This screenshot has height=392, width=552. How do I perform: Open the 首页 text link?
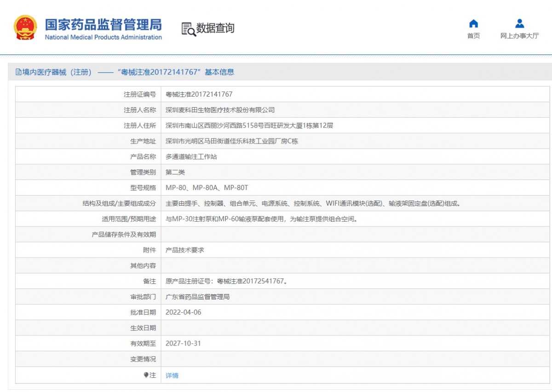coord(473,36)
